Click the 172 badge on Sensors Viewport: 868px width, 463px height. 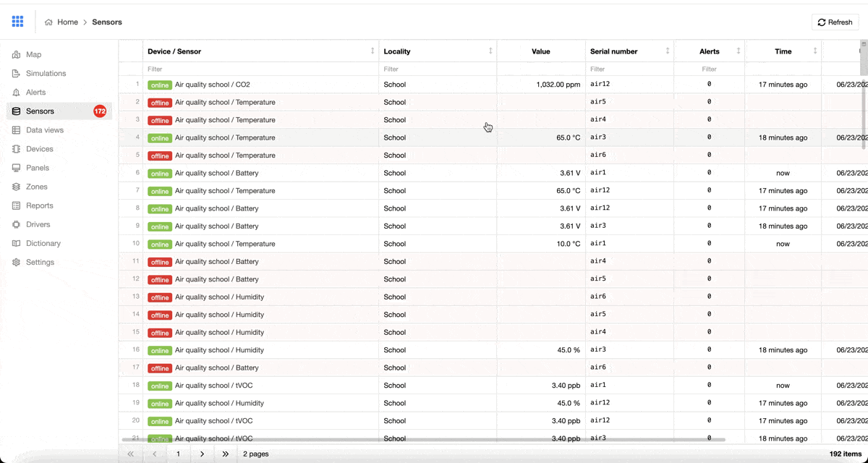tap(100, 111)
